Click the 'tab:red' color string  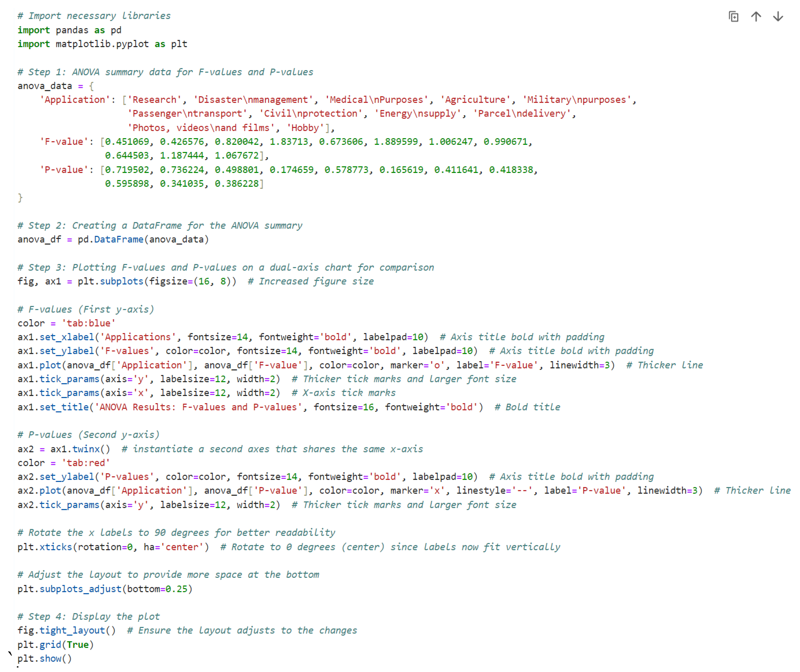pos(86,463)
